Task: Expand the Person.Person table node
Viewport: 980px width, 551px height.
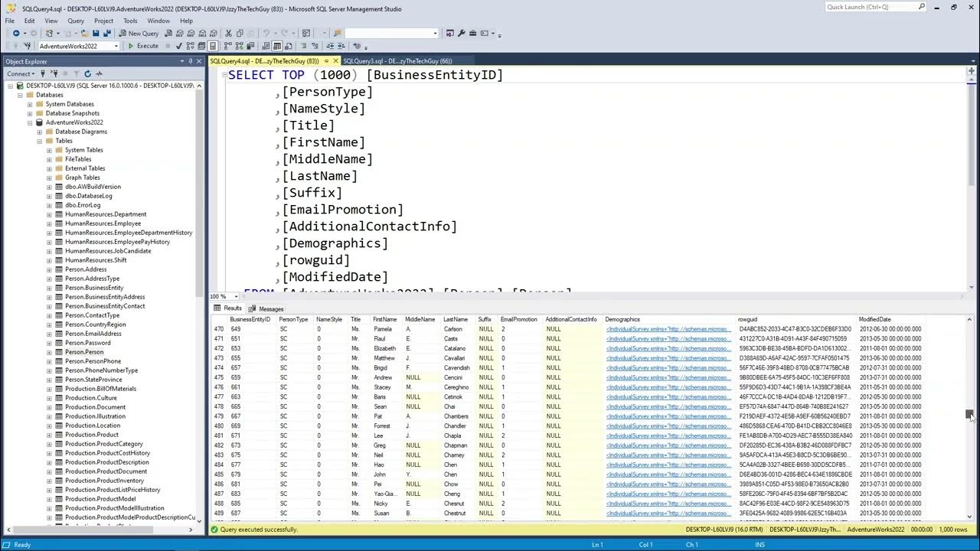Action: 49,352
